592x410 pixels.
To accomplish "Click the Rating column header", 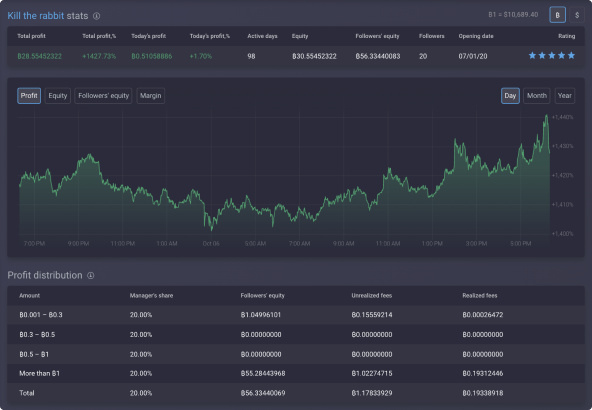I will (x=566, y=36).
